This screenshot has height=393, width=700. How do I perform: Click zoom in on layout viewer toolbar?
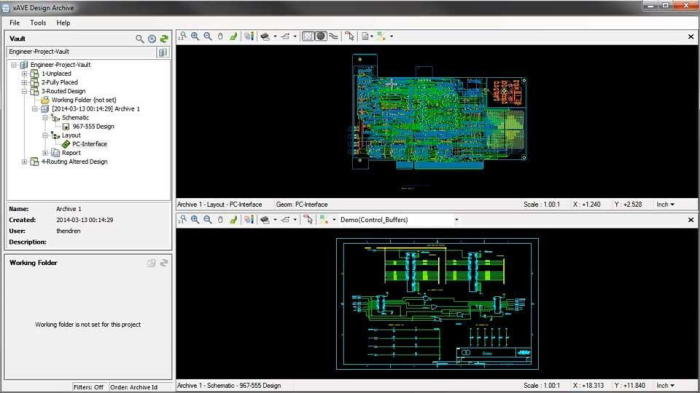pos(195,37)
